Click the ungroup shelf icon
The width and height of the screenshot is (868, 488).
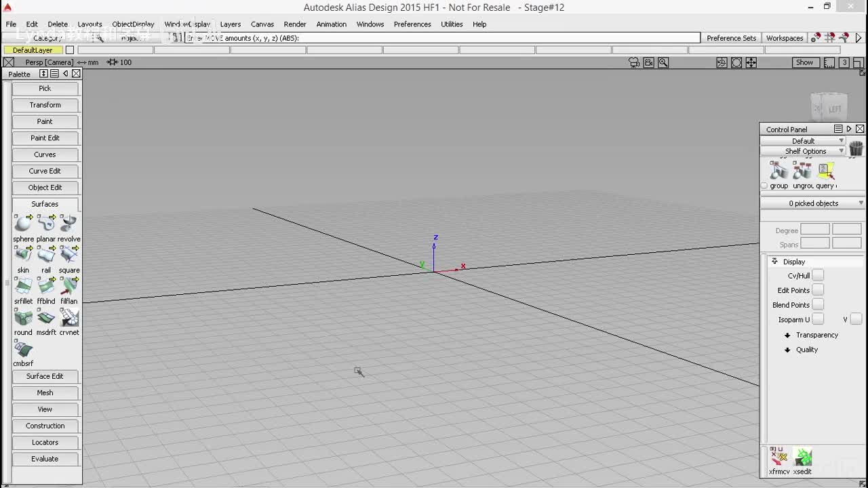click(802, 170)
